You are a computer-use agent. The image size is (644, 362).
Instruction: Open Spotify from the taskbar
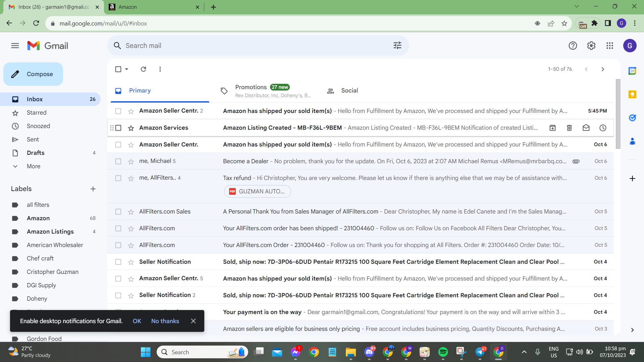pyautogui.click(x=443, y=352)
